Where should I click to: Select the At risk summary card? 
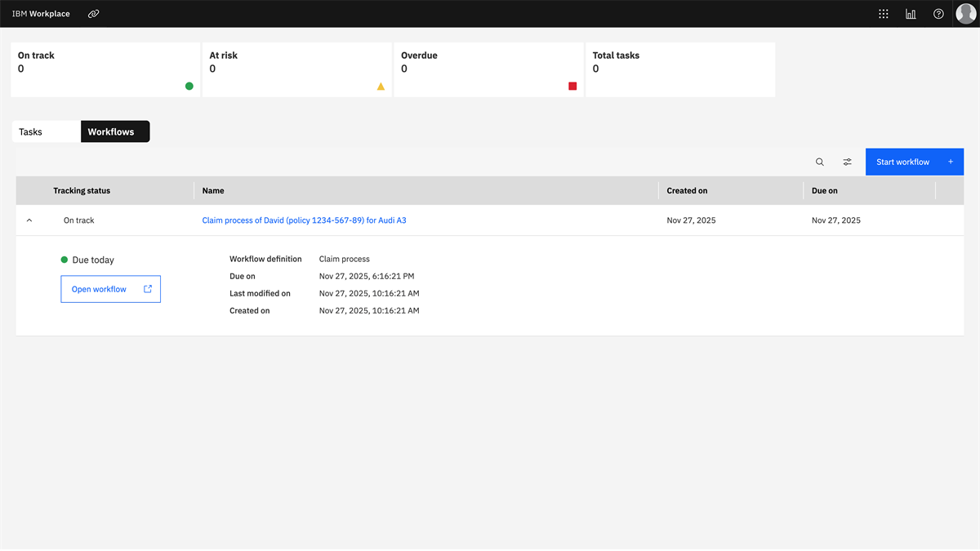coord(296,69)
